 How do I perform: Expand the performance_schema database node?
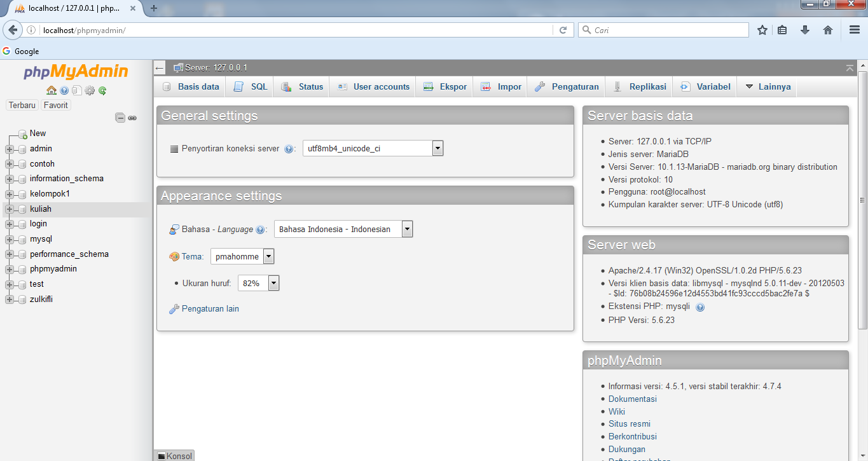[10, 254]
